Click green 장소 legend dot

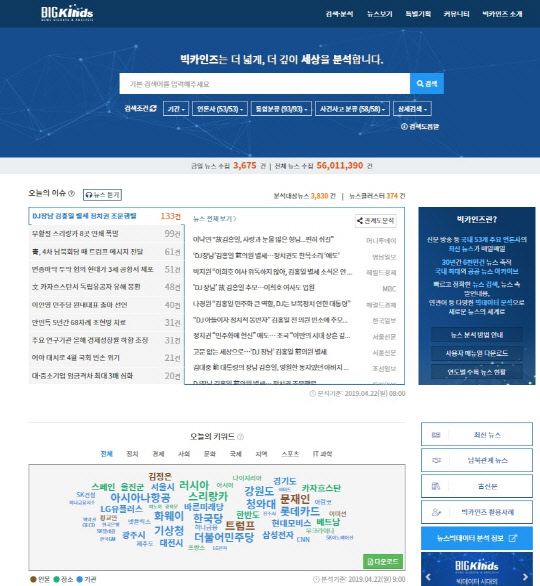tap(56, 579)
